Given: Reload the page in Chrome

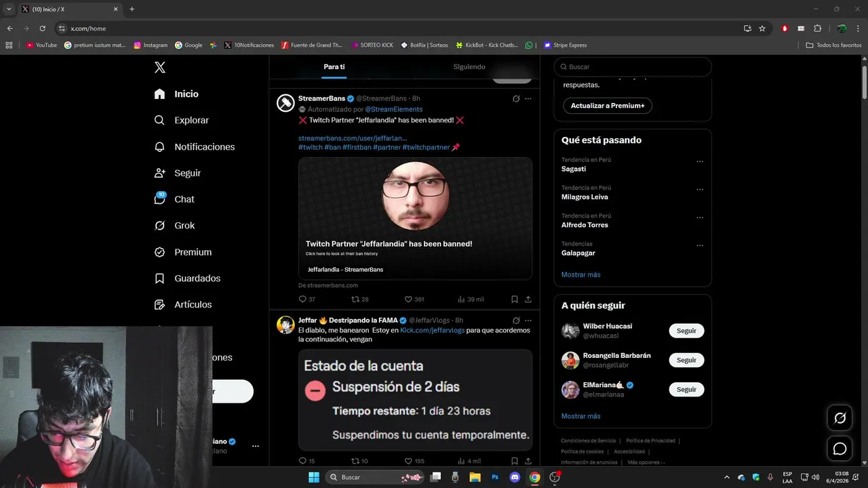Looking at the screenshot, I should [42, 28].
